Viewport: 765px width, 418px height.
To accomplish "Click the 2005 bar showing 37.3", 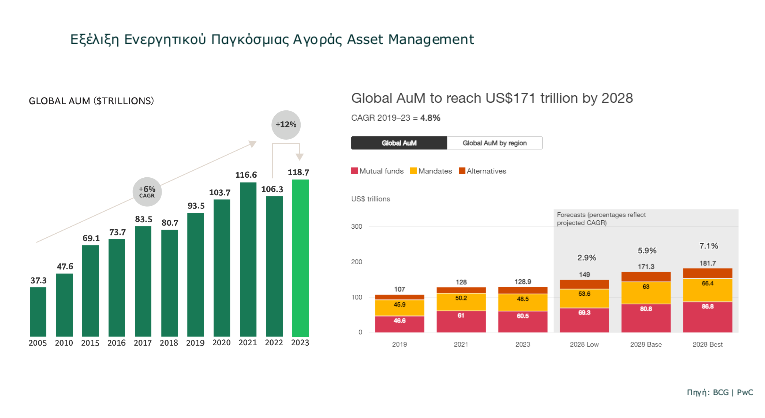I will point(38,311).
